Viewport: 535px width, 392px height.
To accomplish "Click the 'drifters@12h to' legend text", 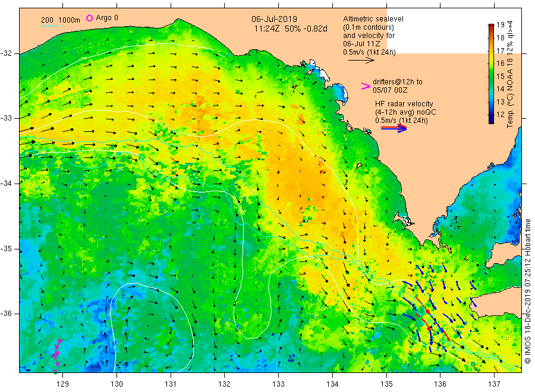I will [x=398, y=82].
